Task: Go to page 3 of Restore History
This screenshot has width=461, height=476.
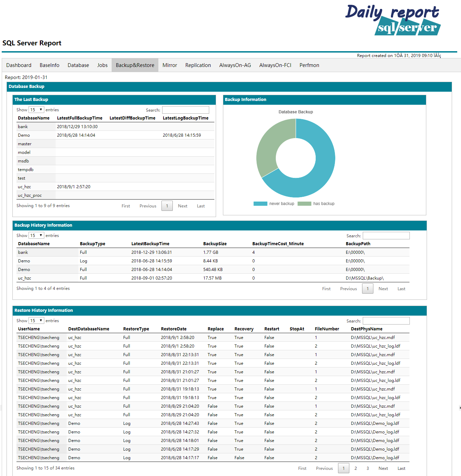Action: tap(368, 468)
